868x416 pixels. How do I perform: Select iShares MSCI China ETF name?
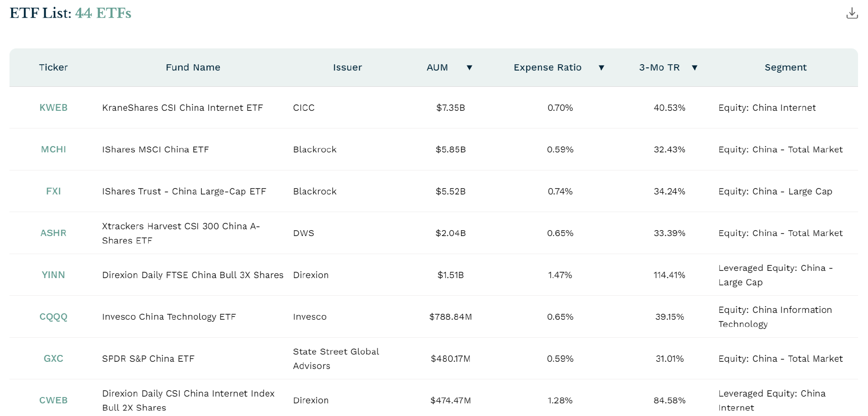(x=156, y=149)
